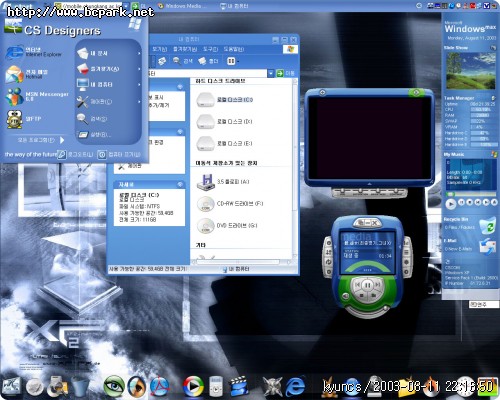Click the My Music Windows flag icon
500x400 pixels.
(494, 154)
